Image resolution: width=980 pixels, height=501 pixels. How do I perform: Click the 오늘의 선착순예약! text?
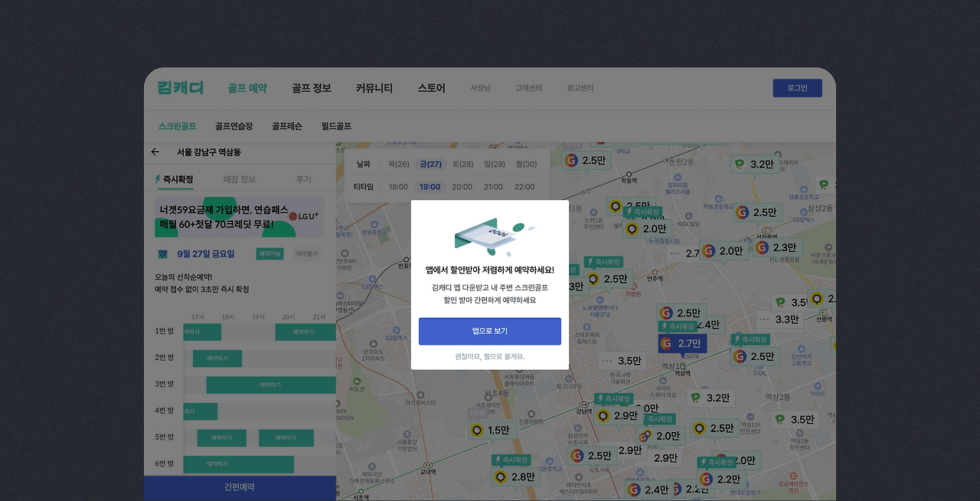pyautogui.click(x=184, y=277)
